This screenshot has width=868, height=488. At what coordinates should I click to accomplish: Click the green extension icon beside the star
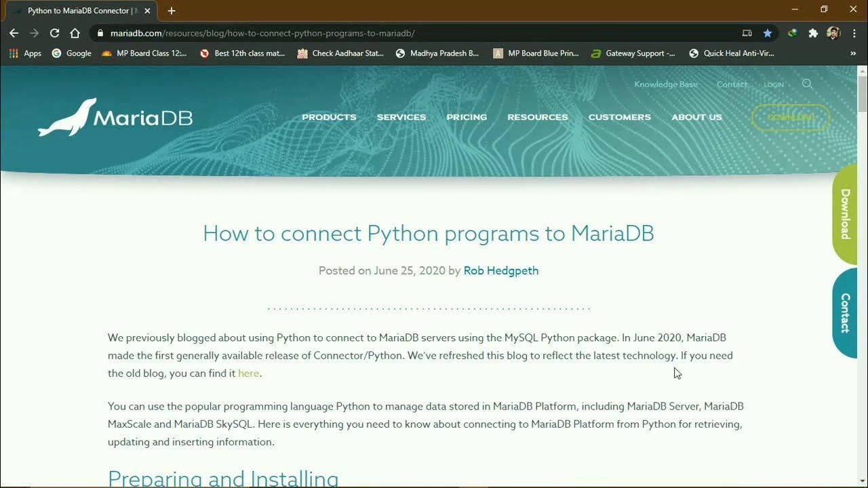[x=792, y=33]
